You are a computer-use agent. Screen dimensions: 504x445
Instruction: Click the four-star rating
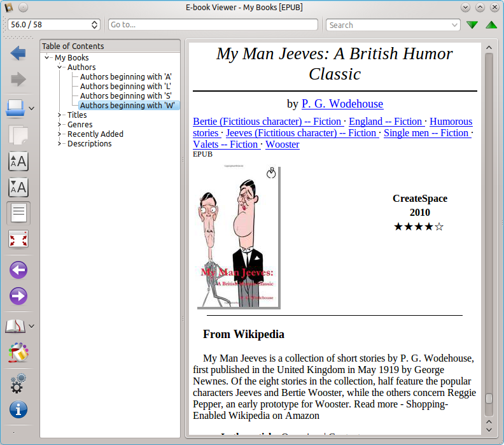click(x=419, y=227)
